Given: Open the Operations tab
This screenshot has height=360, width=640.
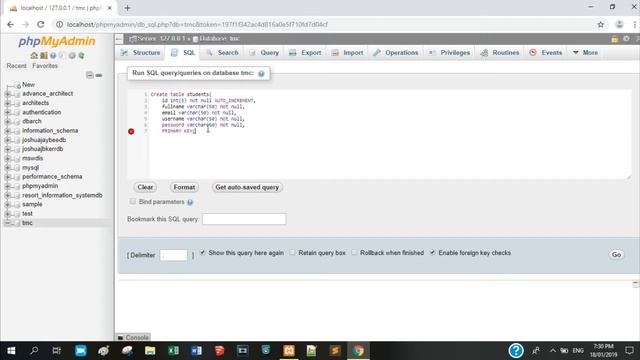Looking at the screenshot, I should [396, 53].
